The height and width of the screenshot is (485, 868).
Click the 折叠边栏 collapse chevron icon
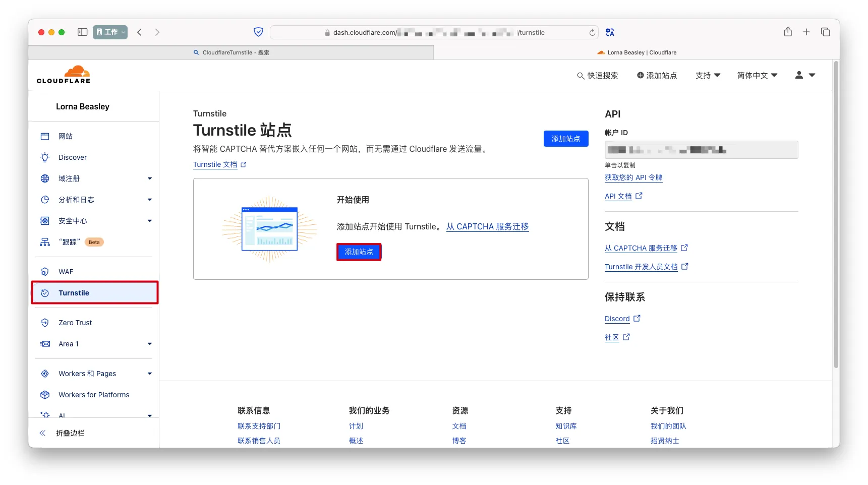(x=42, y=433)
